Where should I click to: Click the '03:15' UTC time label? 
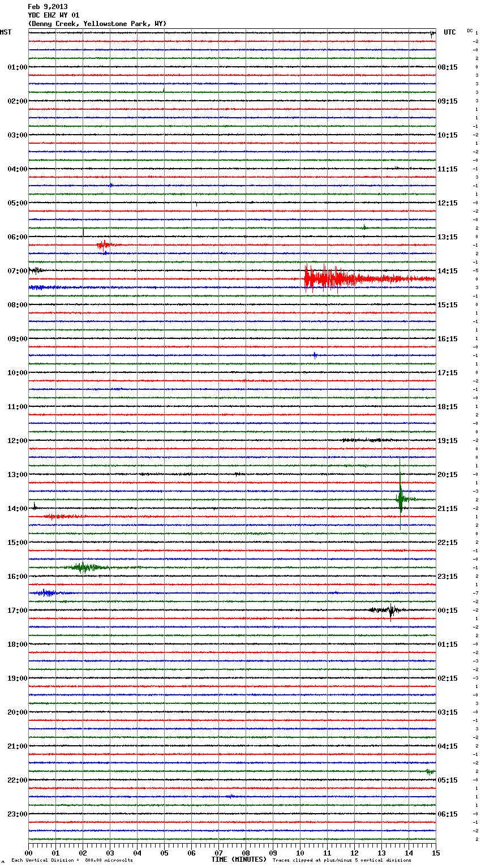(448, 712)
